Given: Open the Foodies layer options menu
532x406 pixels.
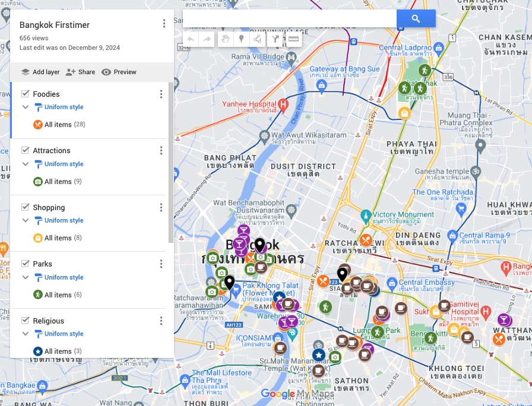Looking at the screenshot, I should tap(161, 94).
